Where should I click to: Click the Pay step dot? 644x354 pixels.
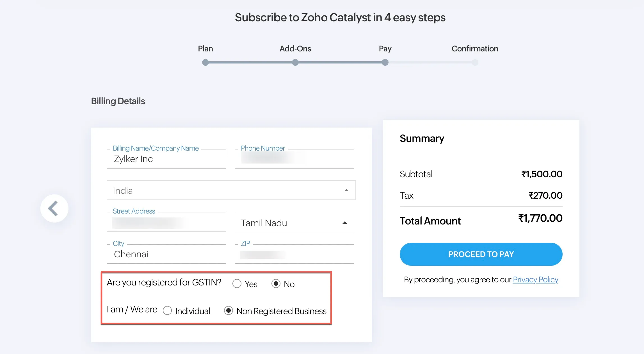(385, 62)
